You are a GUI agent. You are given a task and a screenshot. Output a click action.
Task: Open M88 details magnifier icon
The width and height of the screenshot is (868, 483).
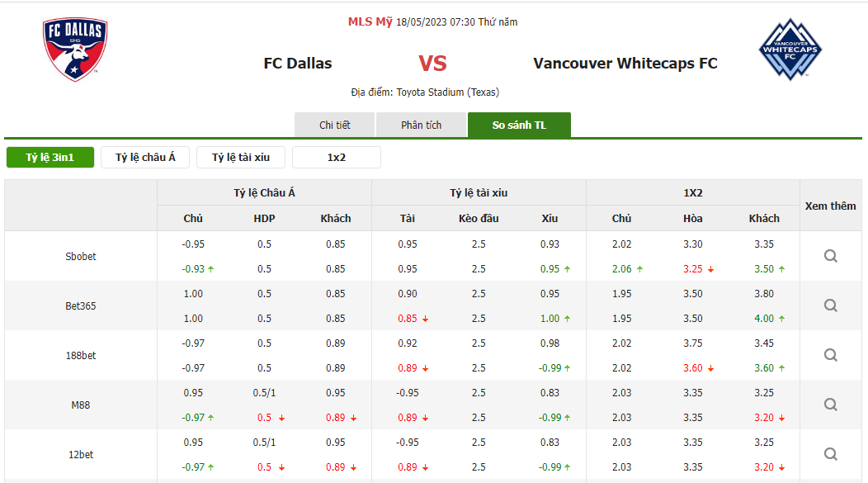point(830,405)
